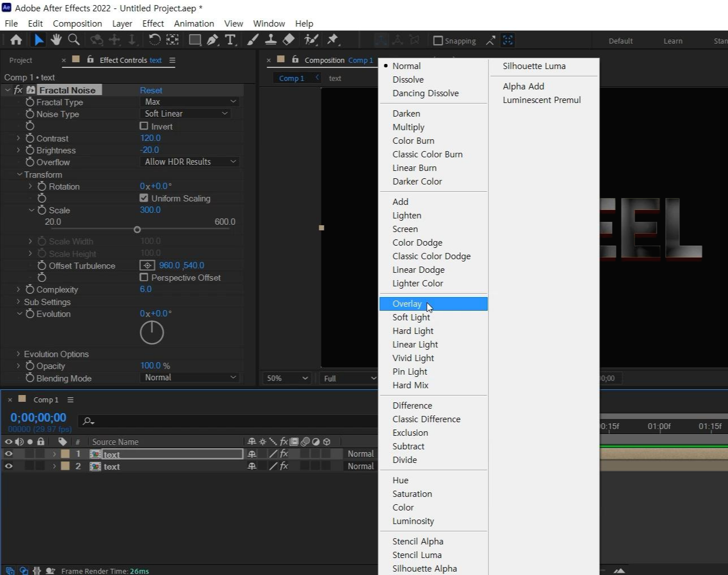Reset the Fractal Noise effect
Image resolution: width=728 pixels, height=575 pixels.
tap(151, 90)
